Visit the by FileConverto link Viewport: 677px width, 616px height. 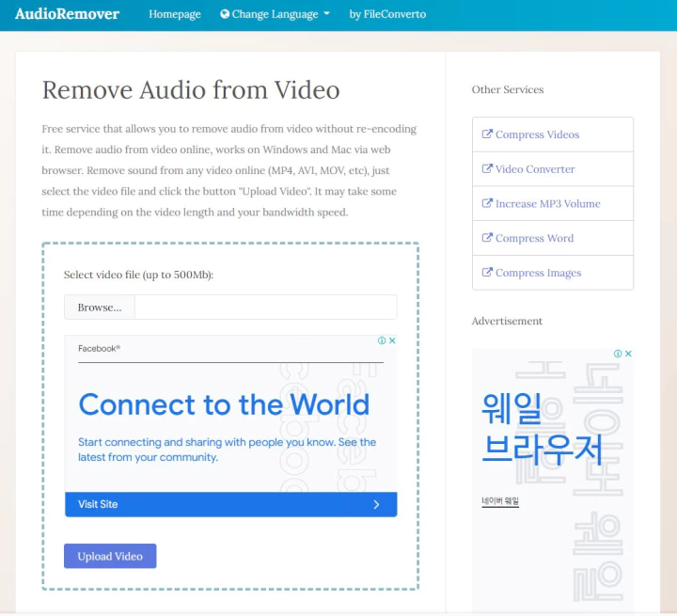coord(387,14)
